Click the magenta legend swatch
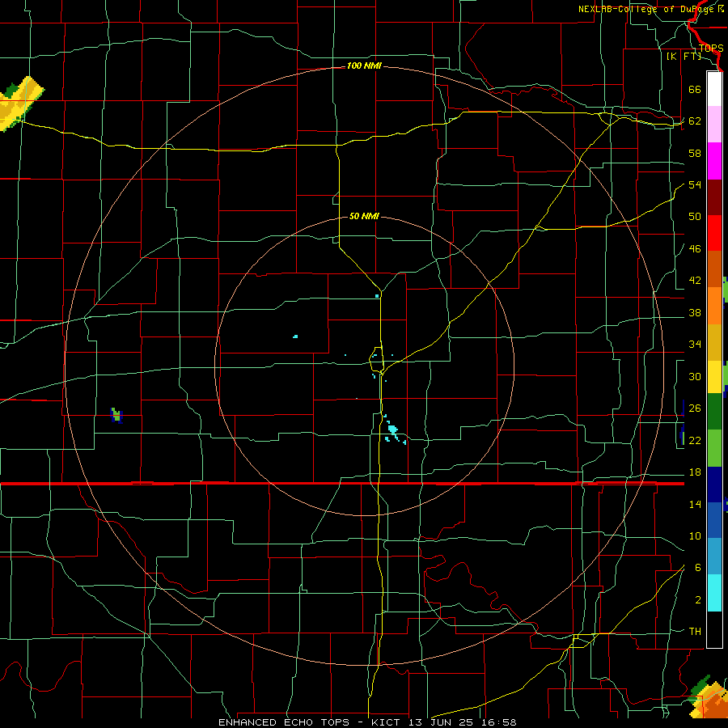The image size is (728, 728). [714, 161]
